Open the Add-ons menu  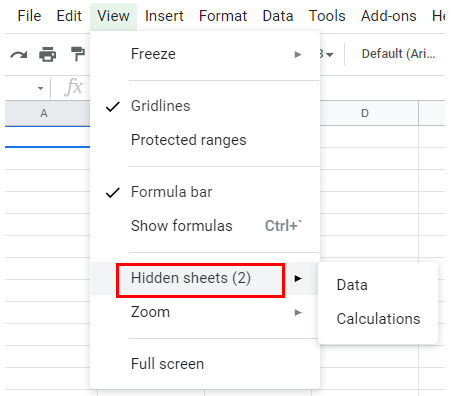coord(389,16)
